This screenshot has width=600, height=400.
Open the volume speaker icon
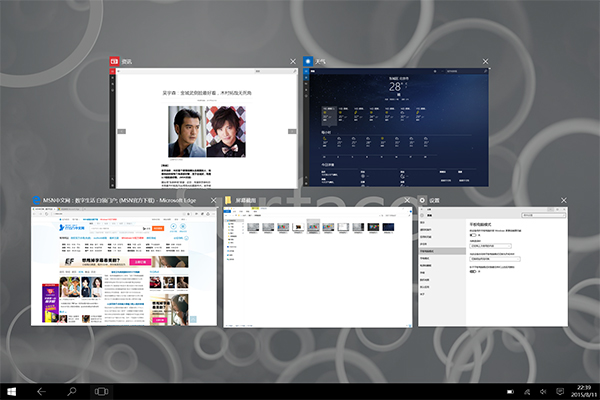(x=543, y=392)
